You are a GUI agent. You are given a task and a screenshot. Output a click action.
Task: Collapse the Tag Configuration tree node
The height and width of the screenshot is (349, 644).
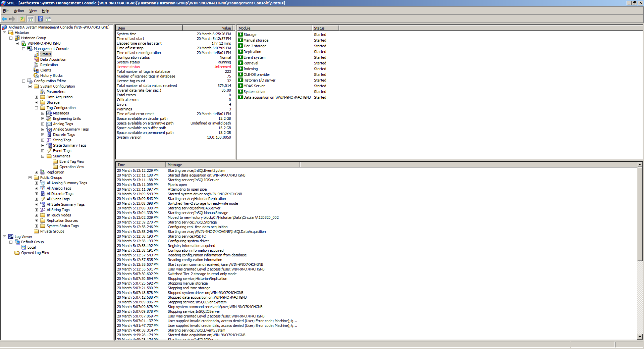(x=36, y=108)
